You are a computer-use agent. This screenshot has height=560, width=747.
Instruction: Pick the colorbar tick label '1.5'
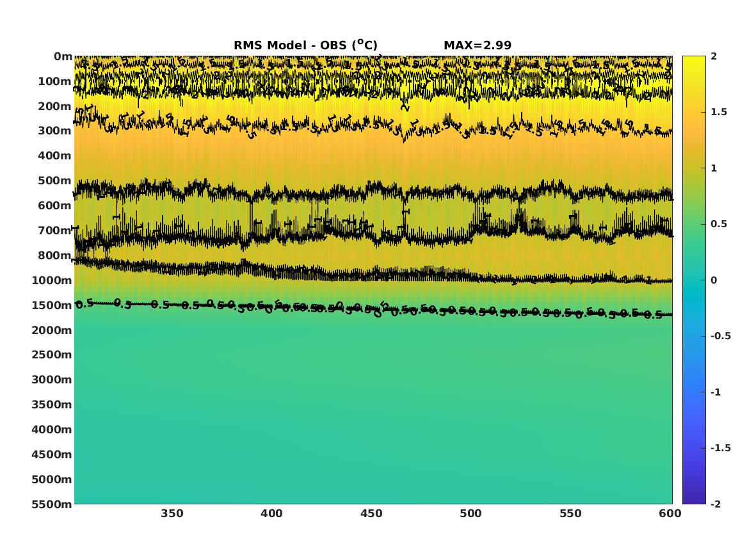click(x=718, y=112)
